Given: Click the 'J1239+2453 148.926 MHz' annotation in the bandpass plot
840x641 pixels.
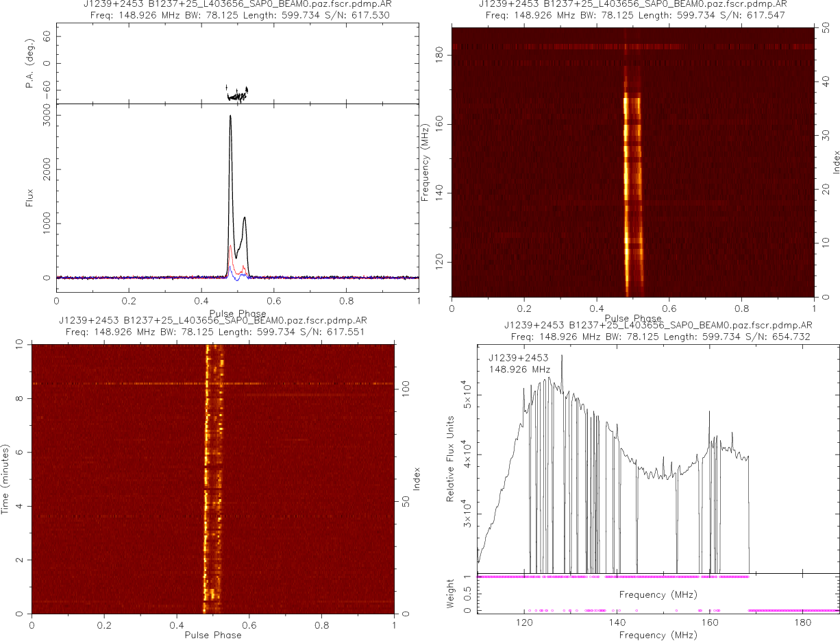Looking at the screenshot, I should tap(519, 363).
